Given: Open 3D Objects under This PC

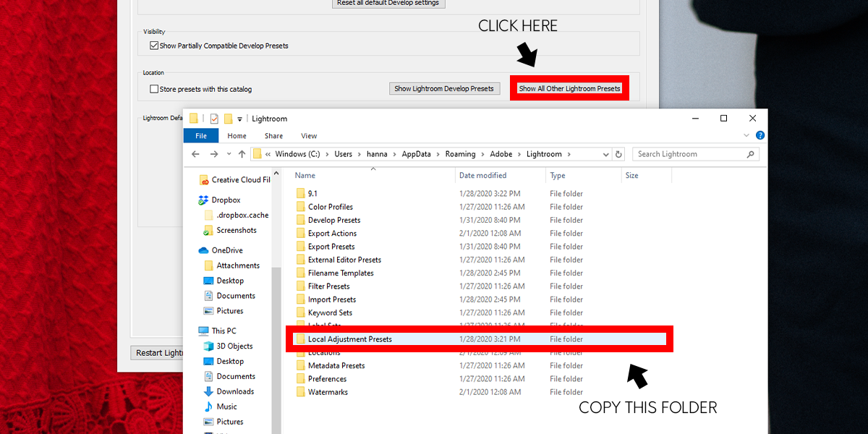Looking at the screenshot, I should [234, 346].
